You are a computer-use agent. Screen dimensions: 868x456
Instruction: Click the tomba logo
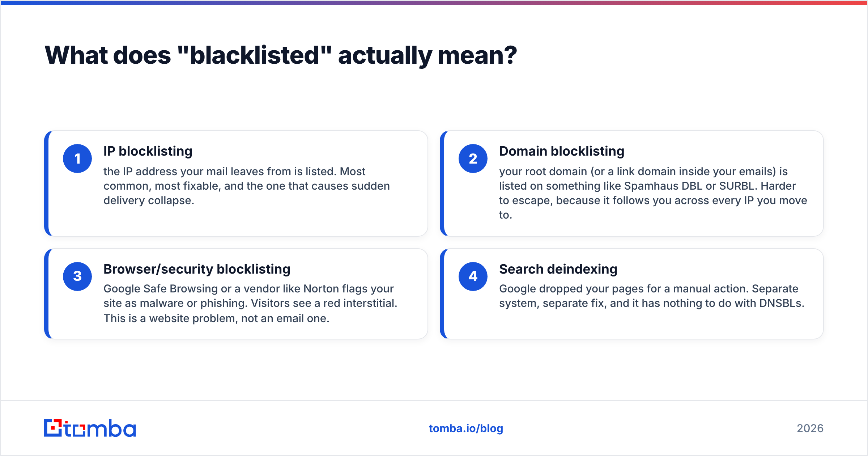(x=90, y=428)
